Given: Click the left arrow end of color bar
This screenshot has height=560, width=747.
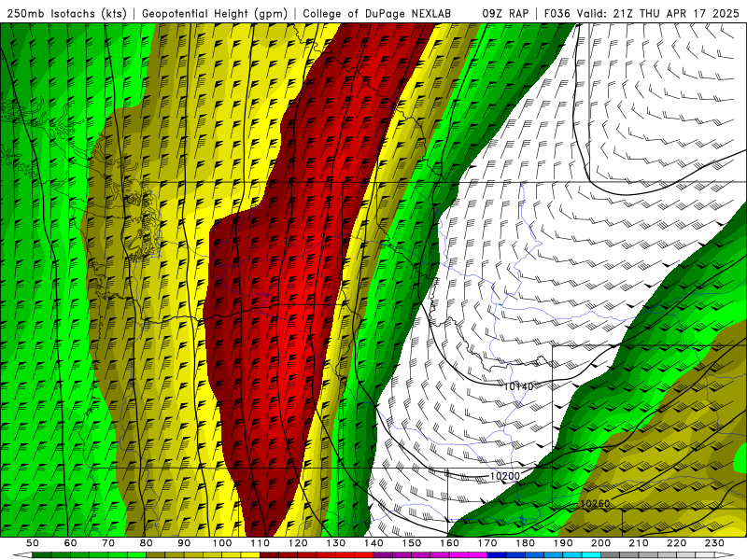Looking at the screenshot, I should pos(22,555).
